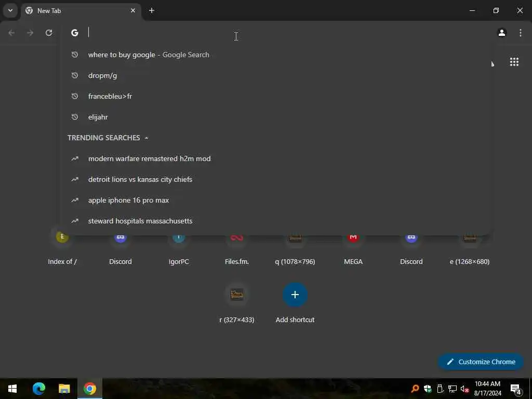Viewport: 532px width, 399px height.
Task: Click the muted volume tray icon
Action: pos(464,389)
